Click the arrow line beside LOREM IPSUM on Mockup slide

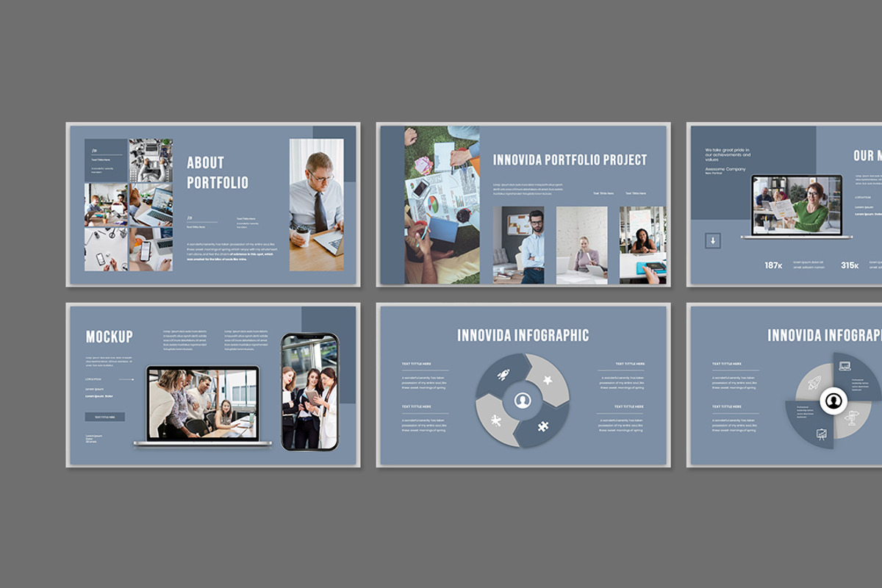126,380
